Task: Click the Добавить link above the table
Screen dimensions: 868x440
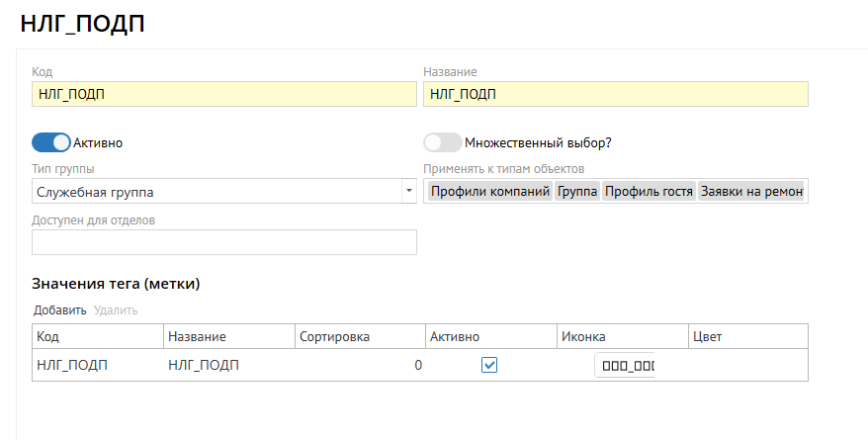Action: click(x=60, y=310)
